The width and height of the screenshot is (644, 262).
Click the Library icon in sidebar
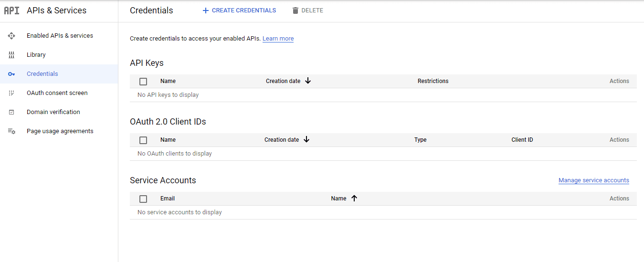click(11, 55)
